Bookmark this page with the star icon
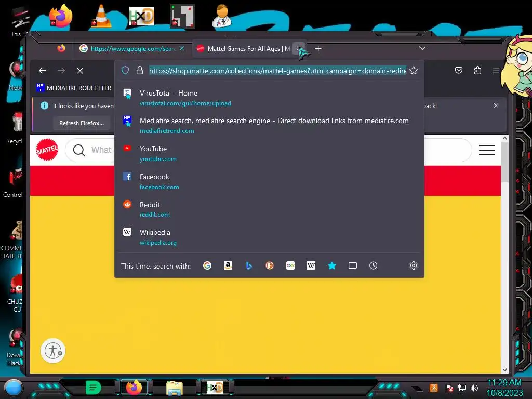 click(413, 70)
